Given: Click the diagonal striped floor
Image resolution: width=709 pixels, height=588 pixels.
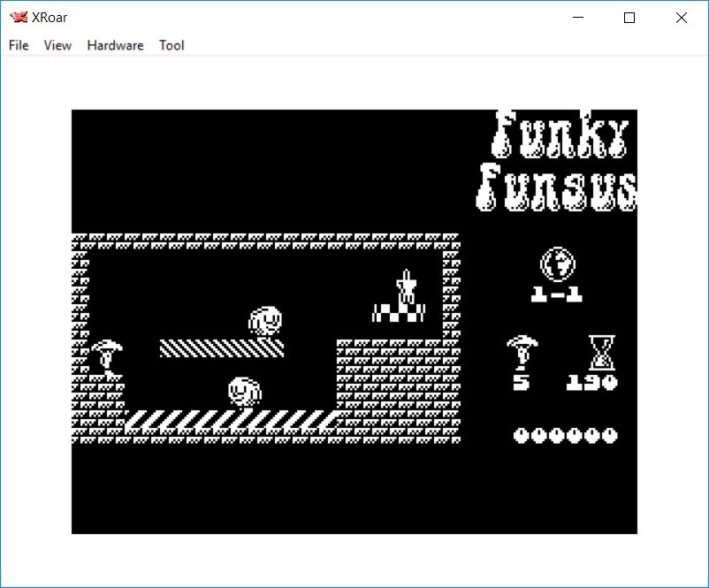Looking at the screenshot, I should (x=230, y=419).
